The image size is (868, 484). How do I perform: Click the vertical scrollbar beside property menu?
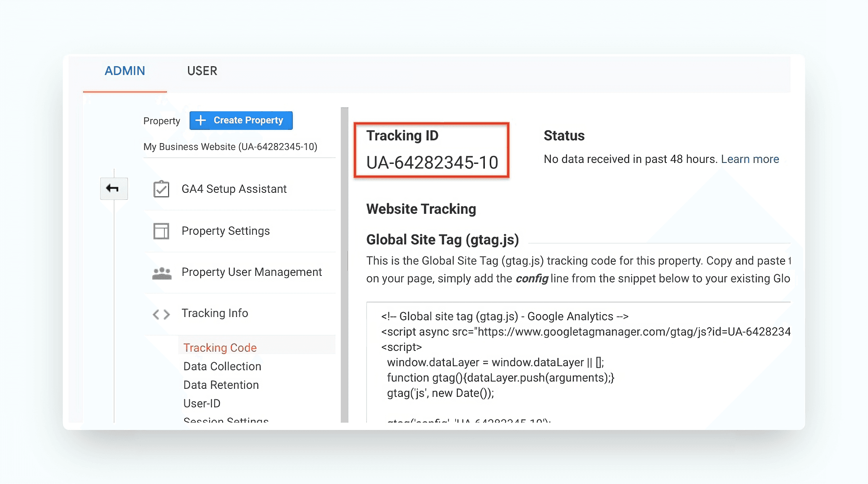344,265
